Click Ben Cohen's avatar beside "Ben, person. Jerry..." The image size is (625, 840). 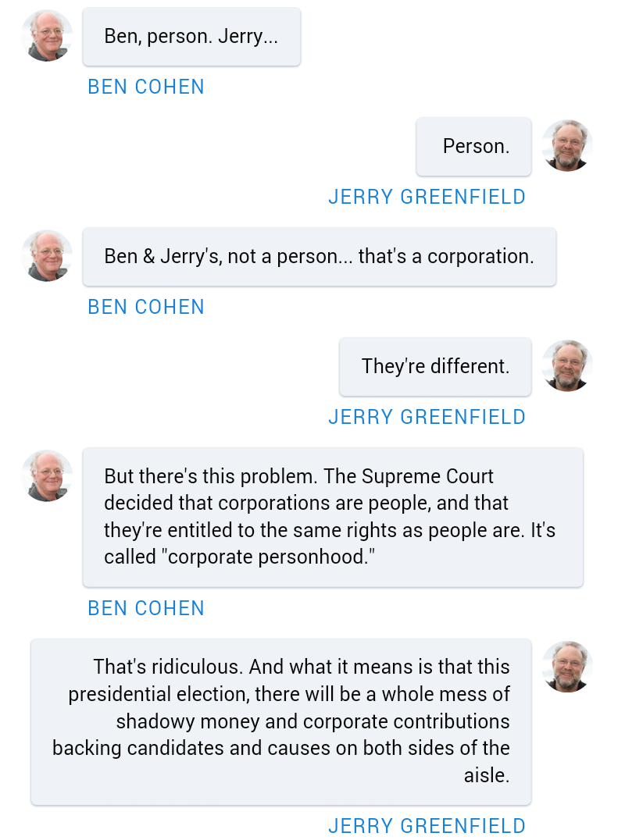(47, 36)
